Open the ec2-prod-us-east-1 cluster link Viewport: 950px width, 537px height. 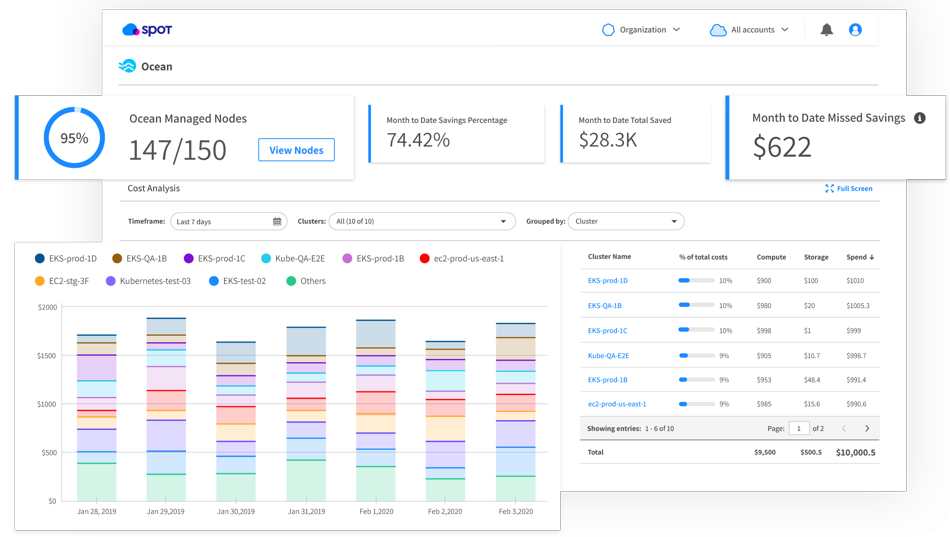(x=617, y=404)
